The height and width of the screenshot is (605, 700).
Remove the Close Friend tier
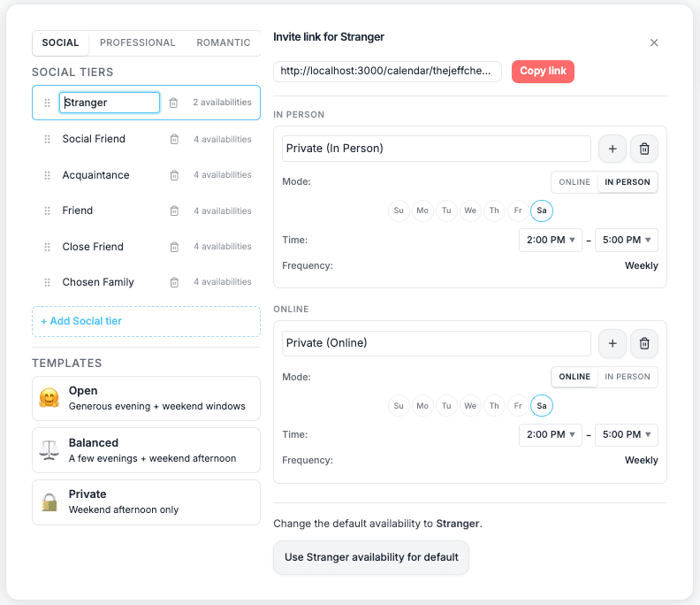pyautogui.click(x=174, y=247)
